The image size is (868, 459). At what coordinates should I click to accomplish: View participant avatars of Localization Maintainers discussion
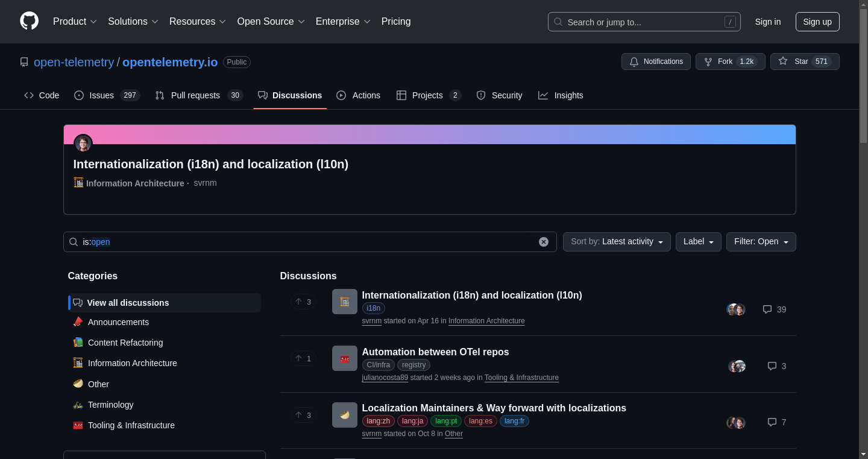736,423
